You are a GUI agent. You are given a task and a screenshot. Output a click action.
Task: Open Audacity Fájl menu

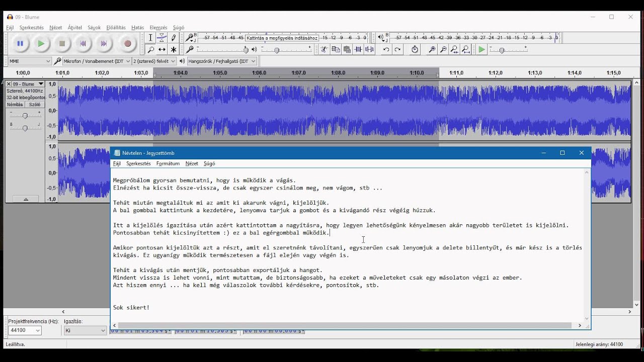pyautogui.click(x=10, y=28)
